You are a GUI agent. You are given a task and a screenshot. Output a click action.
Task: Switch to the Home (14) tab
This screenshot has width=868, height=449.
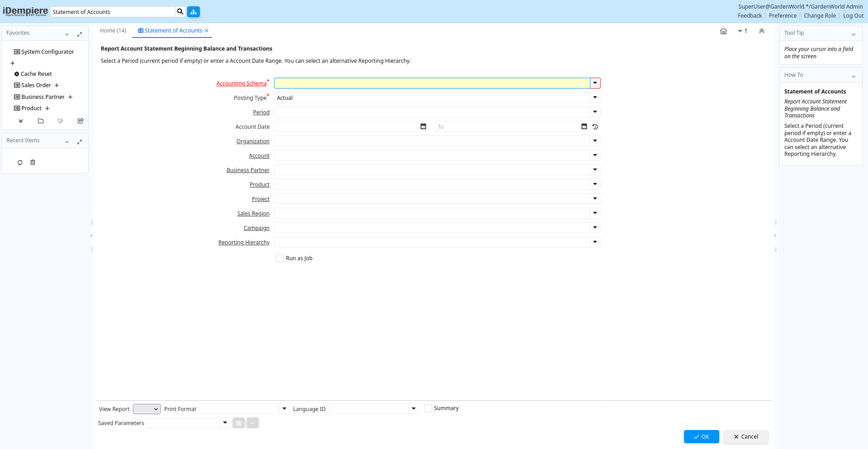click(113, 31)
